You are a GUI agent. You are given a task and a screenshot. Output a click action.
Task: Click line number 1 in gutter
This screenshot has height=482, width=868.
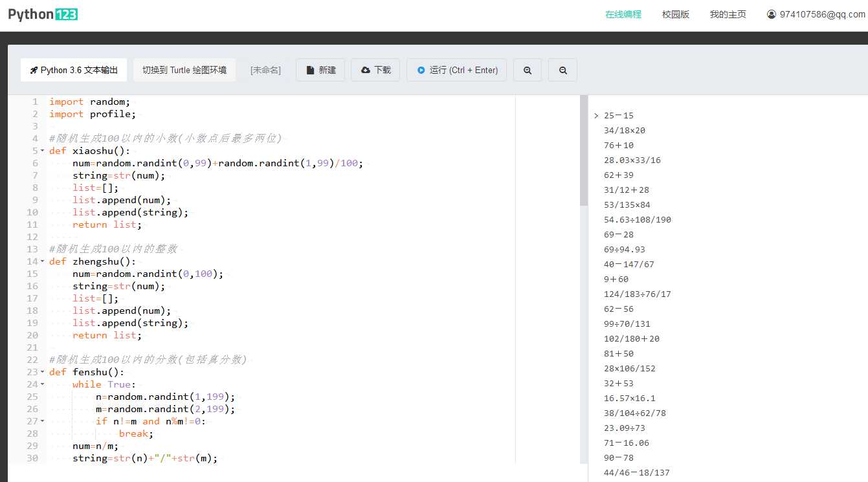click(36, 102)
